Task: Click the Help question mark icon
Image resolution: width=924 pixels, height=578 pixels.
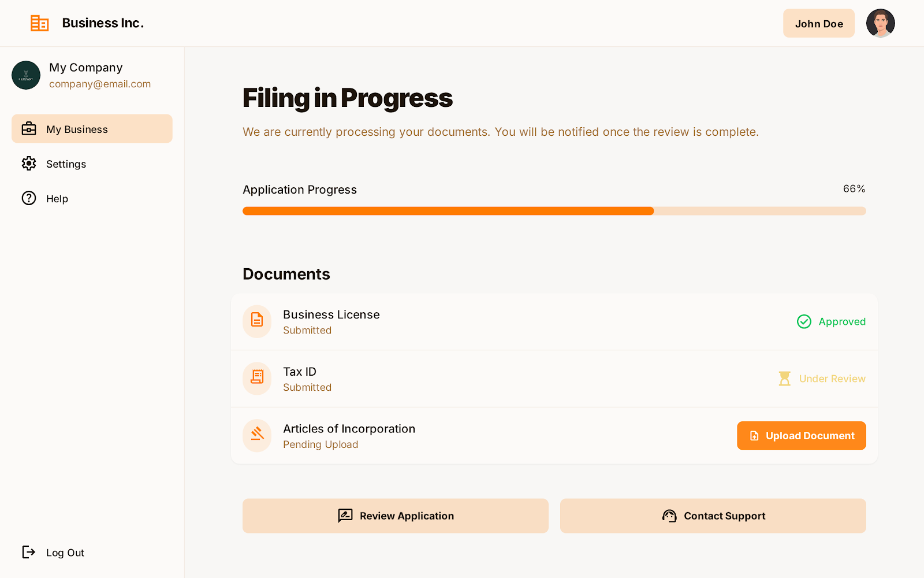Action: 29,198
